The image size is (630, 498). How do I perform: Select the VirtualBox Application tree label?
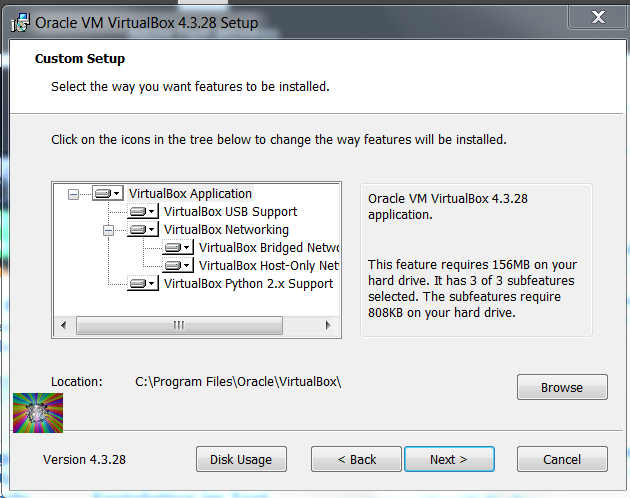(x=190, y=194)
